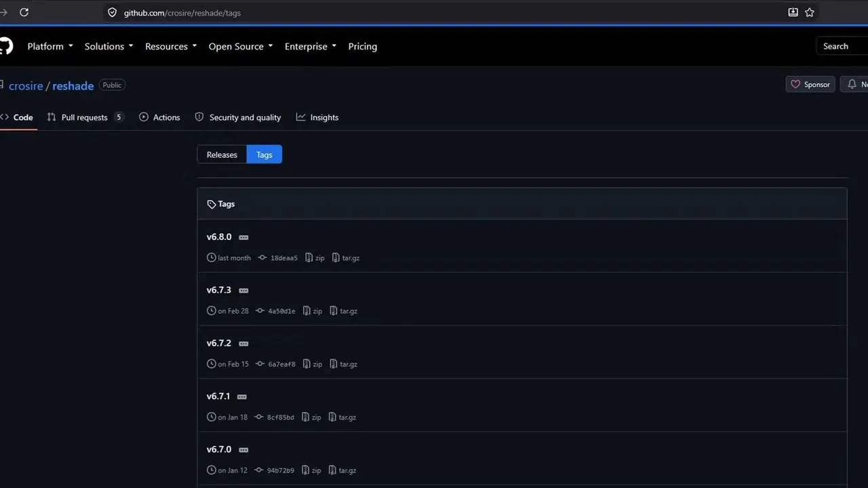Open the Solutions dropdown menu
Screen dimensions: 868x488
pyautogui.click(x=108, y=46)
